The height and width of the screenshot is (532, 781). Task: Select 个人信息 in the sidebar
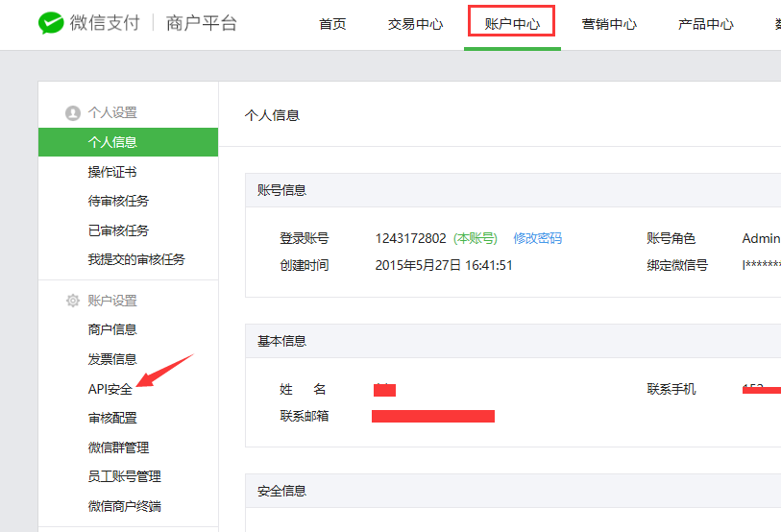tap(112, 142)
